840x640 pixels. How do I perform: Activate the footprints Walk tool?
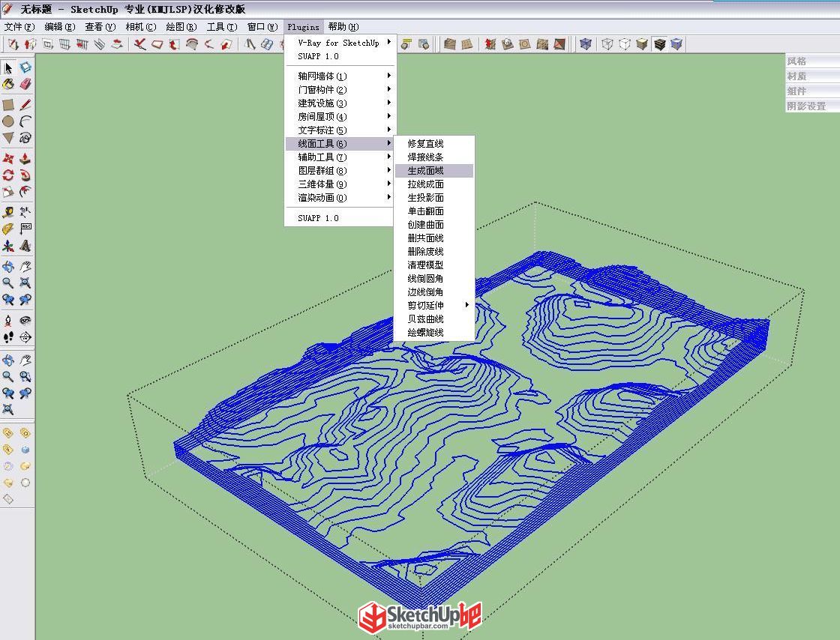(8, 337)
